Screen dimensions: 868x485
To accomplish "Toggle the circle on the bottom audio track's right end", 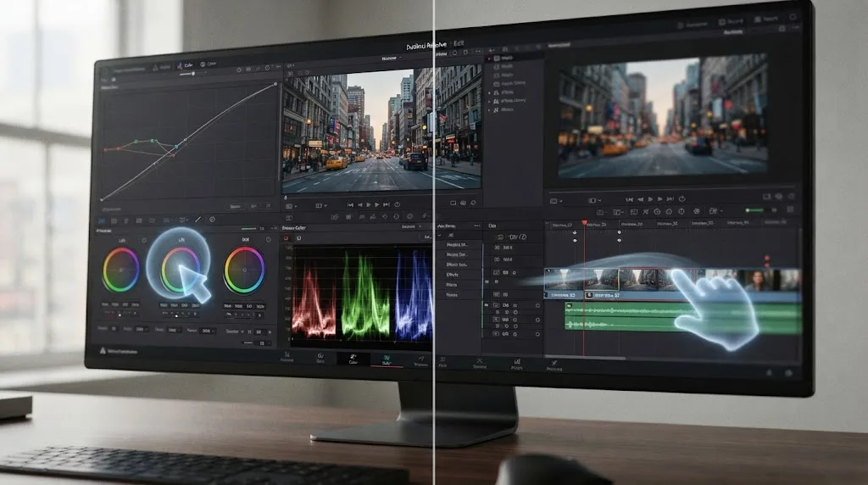I will click(x=537, y=334).
